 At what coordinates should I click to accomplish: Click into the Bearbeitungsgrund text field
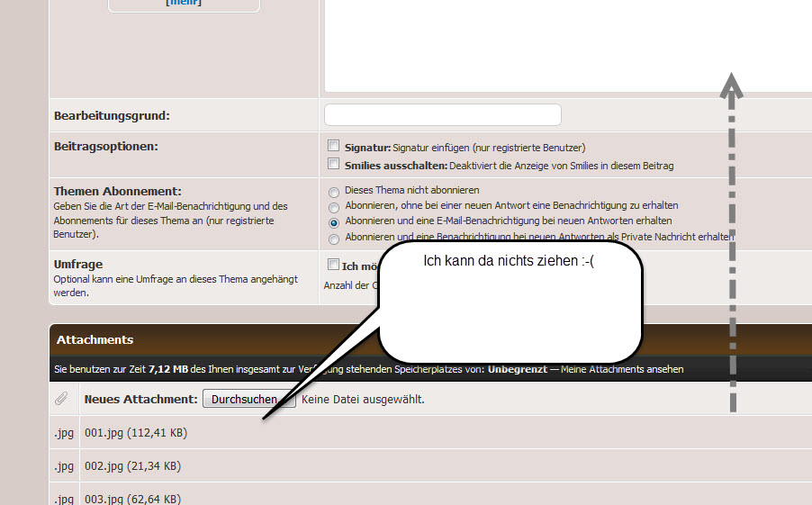point(442,115)
